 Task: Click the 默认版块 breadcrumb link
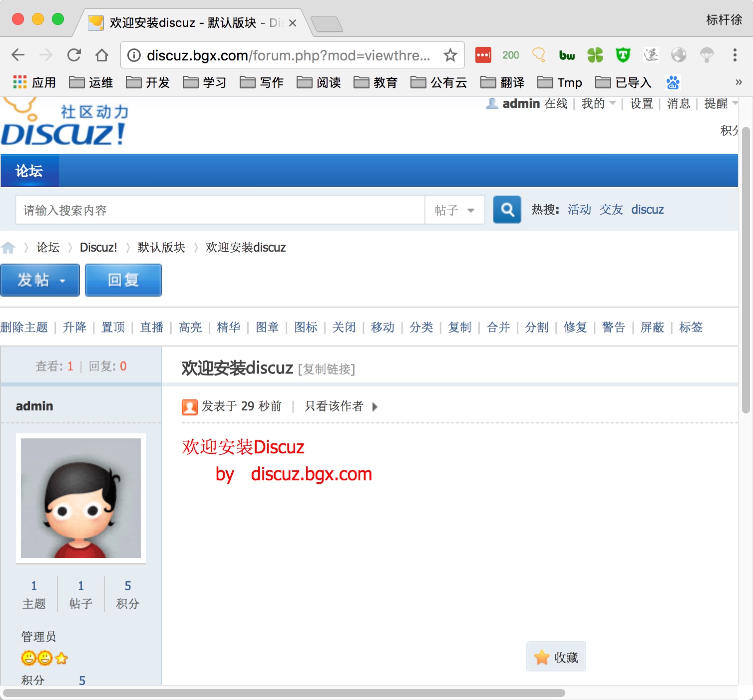click(161, 247)
